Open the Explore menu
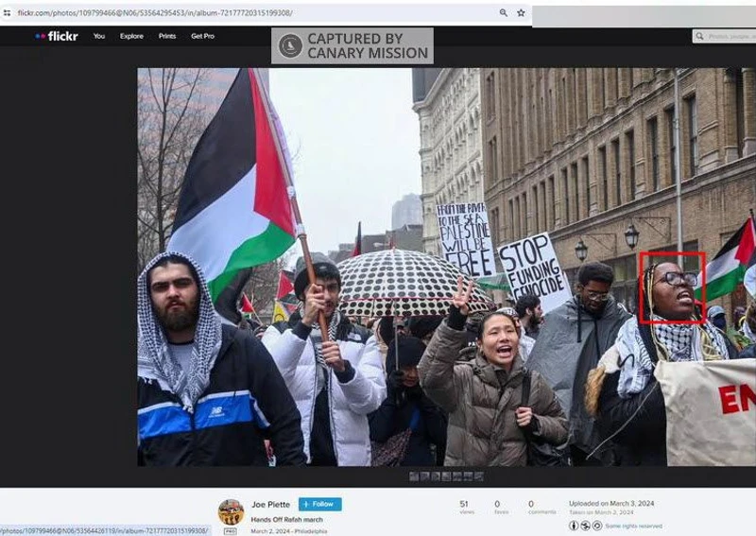The height and width of the screenshot is (536, 756). click(131, 36)
